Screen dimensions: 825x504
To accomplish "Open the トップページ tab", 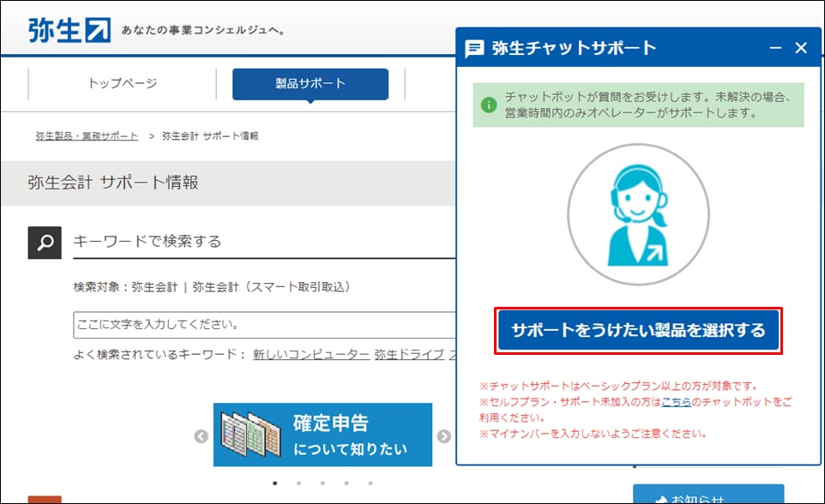I will point(122,83).
